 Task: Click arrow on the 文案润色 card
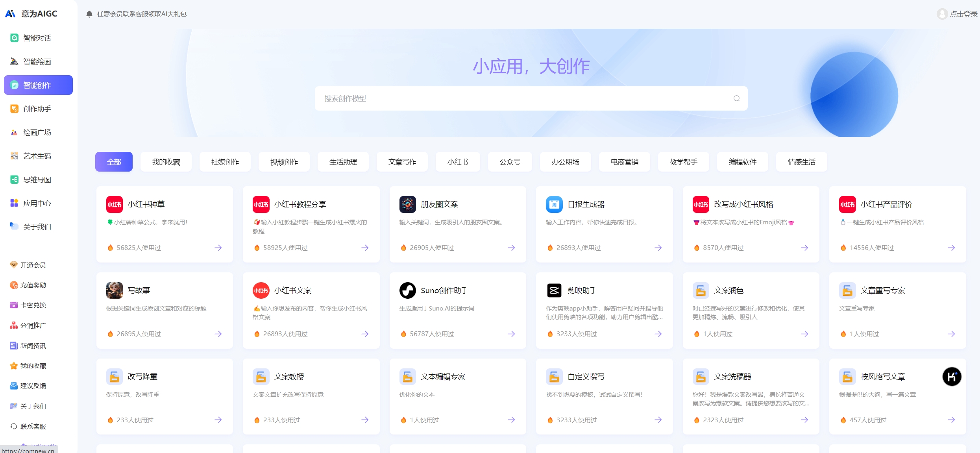(x=804, y=334)
